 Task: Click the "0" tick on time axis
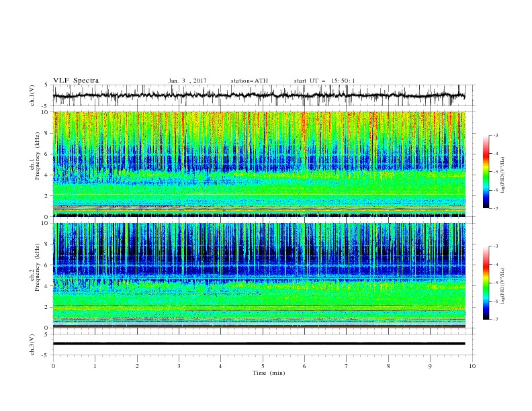point(53,366)
